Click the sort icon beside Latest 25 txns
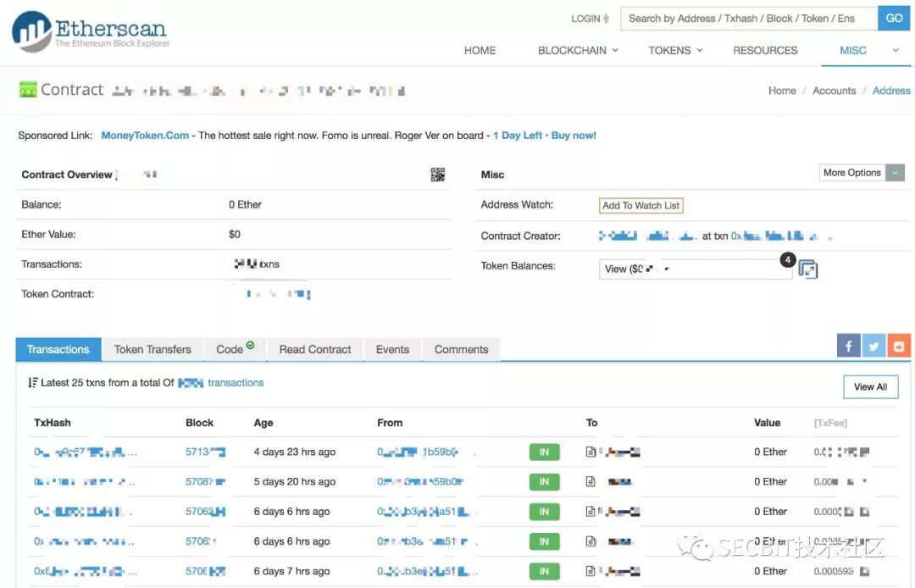915x588 pixels. (x=33, y=383)
